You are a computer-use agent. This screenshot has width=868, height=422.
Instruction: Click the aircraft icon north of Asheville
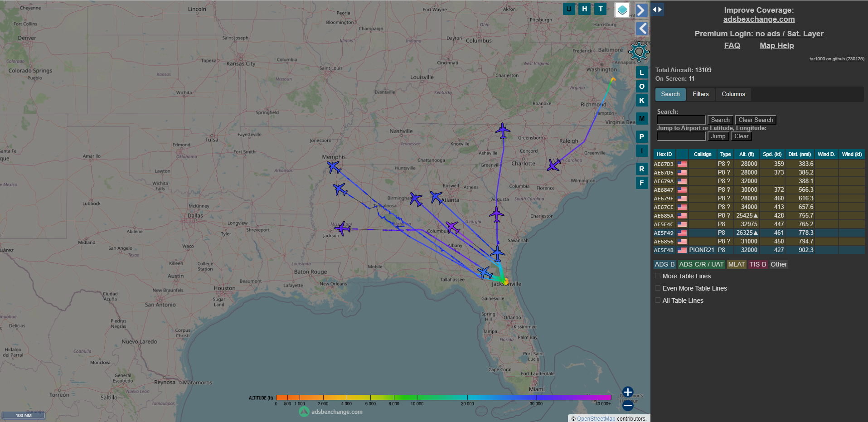pos(503,131)
